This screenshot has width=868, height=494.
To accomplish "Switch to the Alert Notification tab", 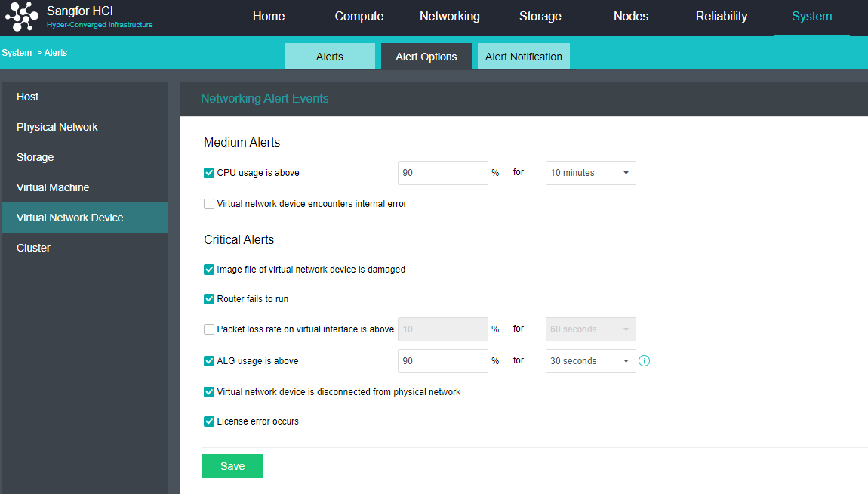I will pos(523,57).
